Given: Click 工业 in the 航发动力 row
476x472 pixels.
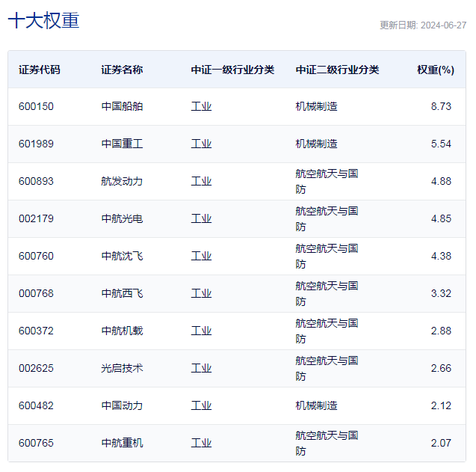Looking at the screenshot, I should click(x=201, y=181).
